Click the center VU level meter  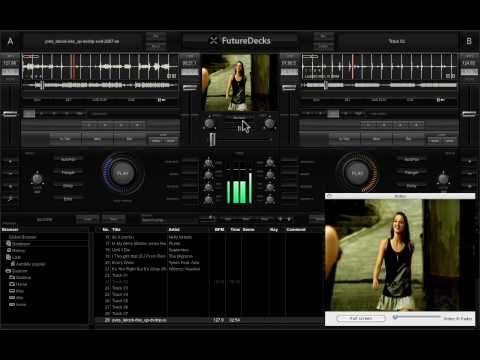(239, 188)
